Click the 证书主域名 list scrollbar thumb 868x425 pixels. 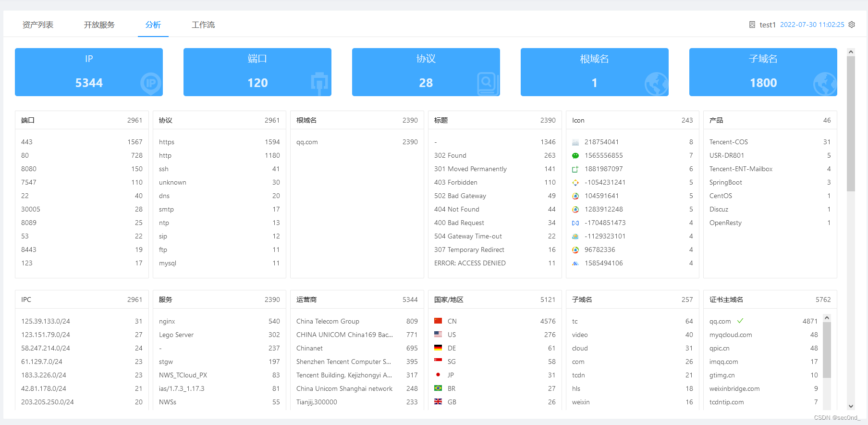click(x=827, y=350)
